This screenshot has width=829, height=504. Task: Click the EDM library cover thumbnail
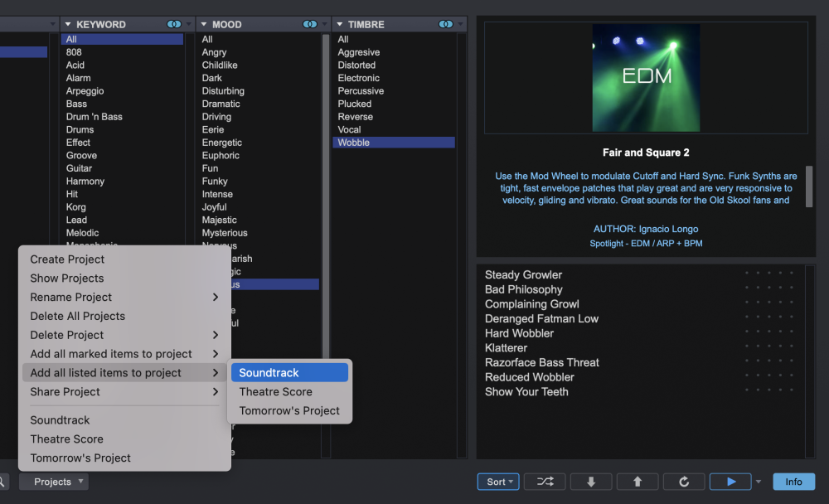tap(646, 78)
